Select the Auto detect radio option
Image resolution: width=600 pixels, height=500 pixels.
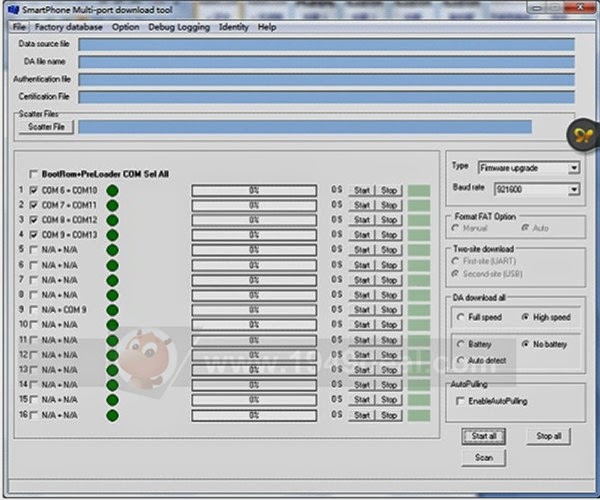(461, 360)
